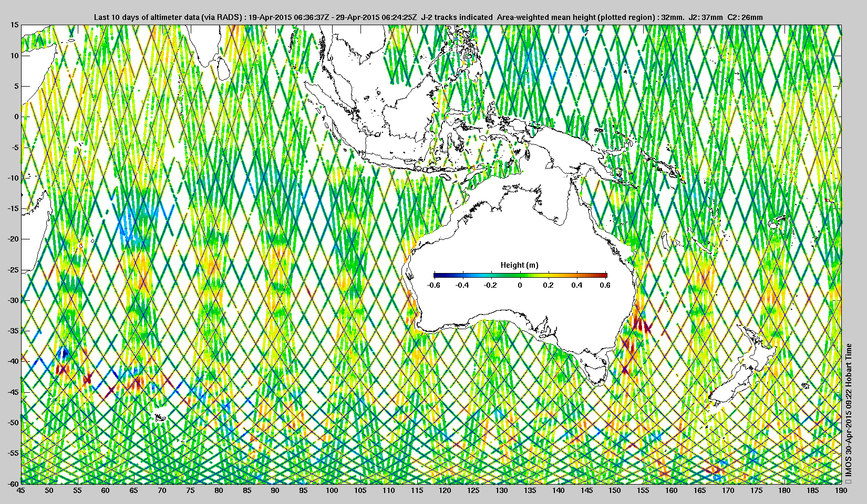Click the 'C2: 26mm' value in title

tap(745, 17)
